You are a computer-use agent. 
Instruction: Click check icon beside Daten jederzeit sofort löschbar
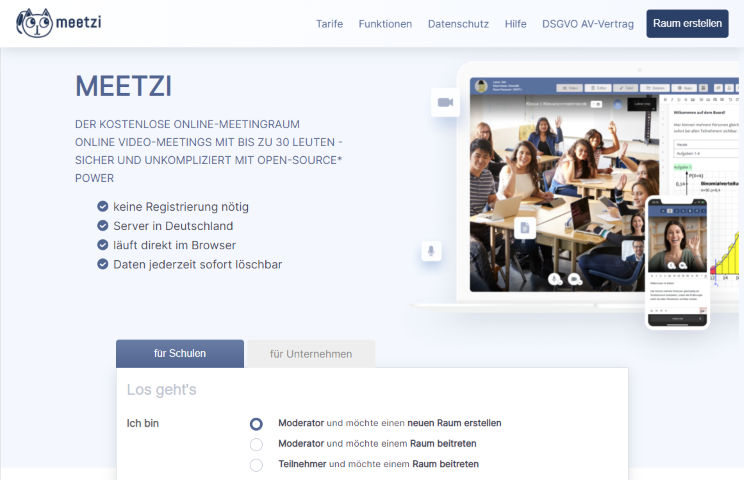click(x=102, y=264)
